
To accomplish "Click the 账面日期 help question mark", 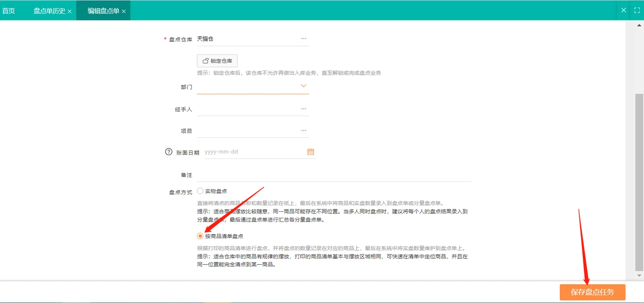I will (169, 151).
